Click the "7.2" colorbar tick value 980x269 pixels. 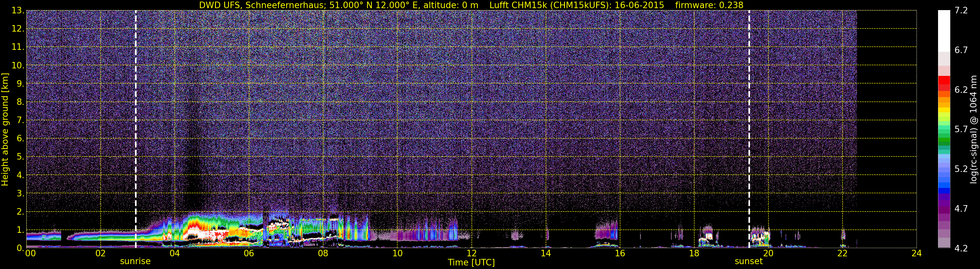pyautogui.click(x=961, y=11)
